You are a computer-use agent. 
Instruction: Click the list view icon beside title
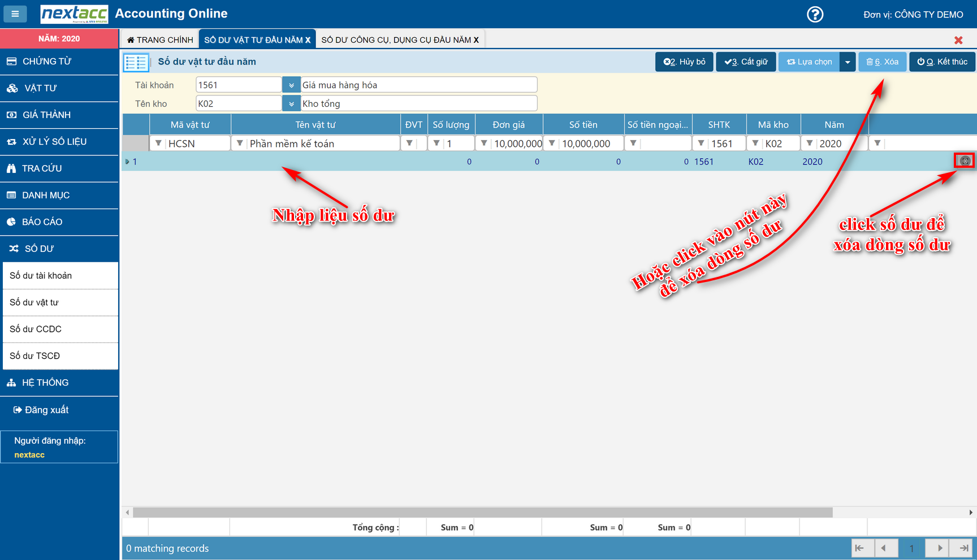click(136, 62)
